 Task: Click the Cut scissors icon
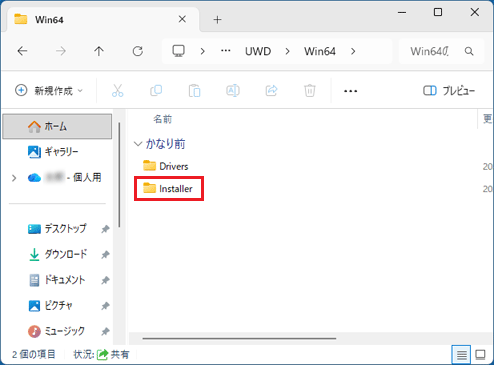click(x=117, y=91)
